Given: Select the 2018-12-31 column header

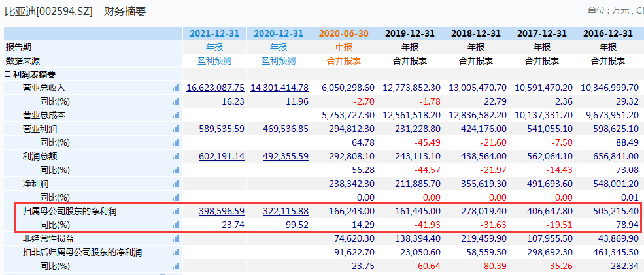Looking at the screenshot, I should [x=475, y=33].
